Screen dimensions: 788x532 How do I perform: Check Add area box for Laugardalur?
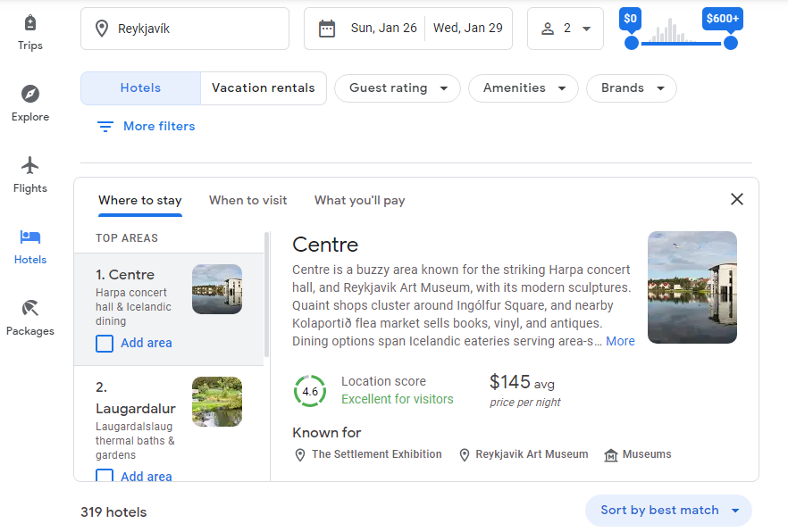(x=105, y=475)
